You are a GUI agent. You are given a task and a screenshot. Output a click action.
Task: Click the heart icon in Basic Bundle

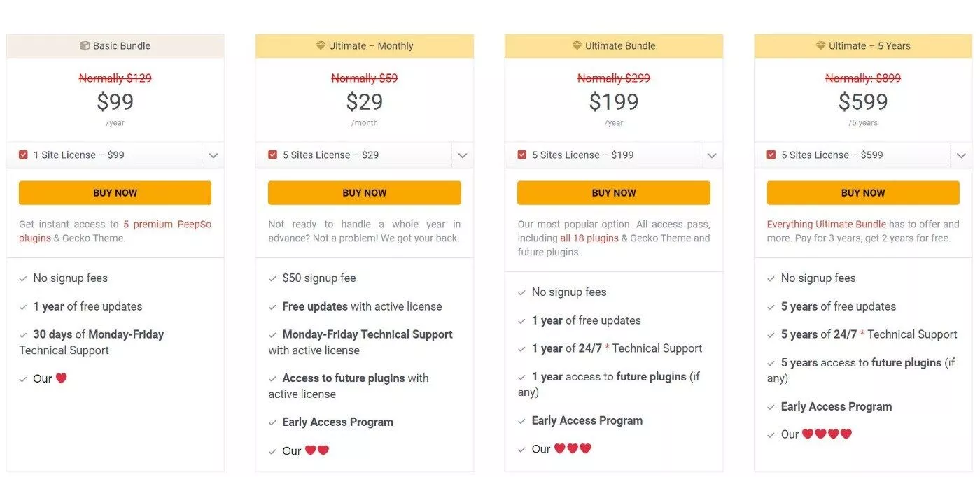[61, 378]
